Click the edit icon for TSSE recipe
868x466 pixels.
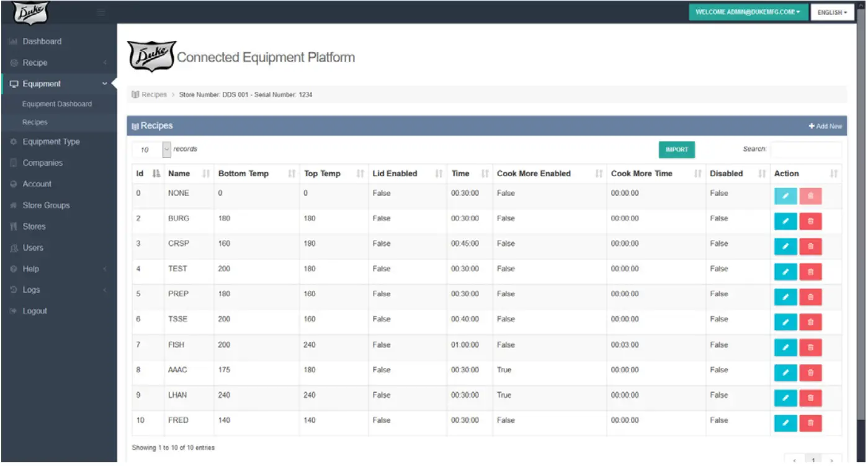[785, 322]
